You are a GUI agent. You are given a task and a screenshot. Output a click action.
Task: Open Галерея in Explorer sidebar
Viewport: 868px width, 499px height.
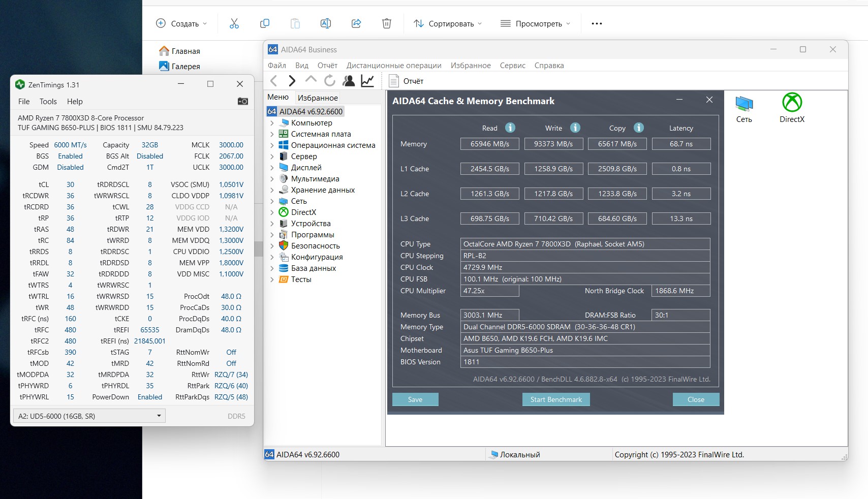179,67
